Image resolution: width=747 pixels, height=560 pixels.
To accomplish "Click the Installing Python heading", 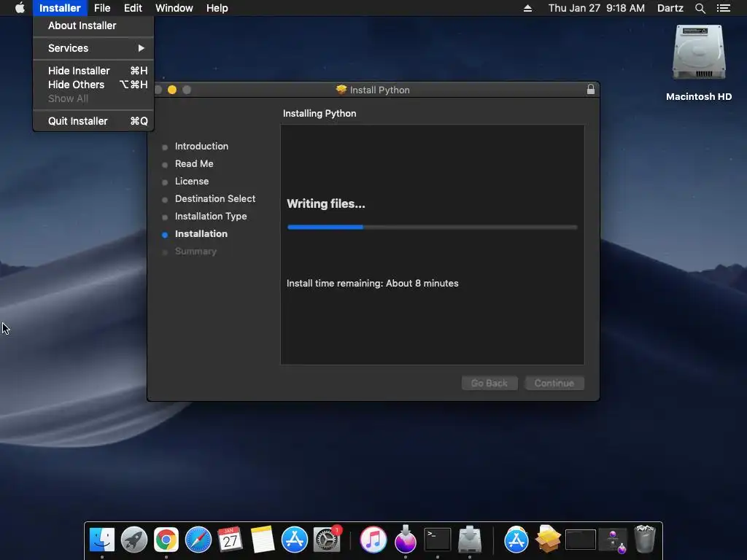I will click(x=320, y=113).
